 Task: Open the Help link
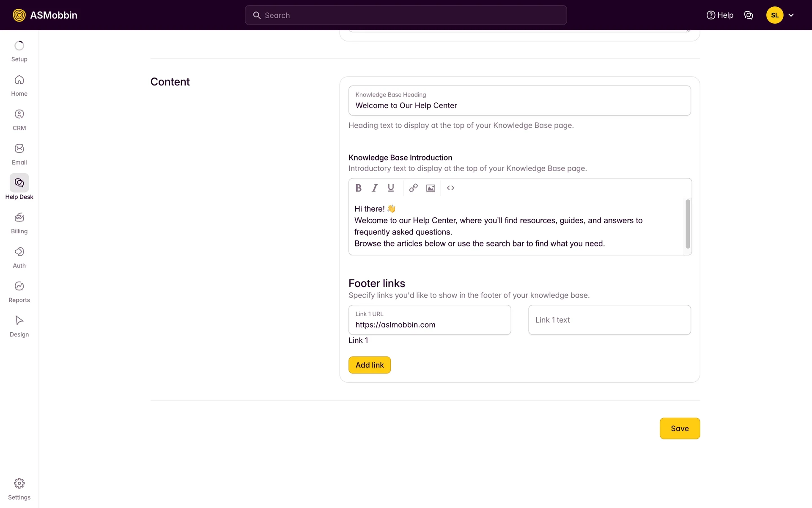[720, 15]
